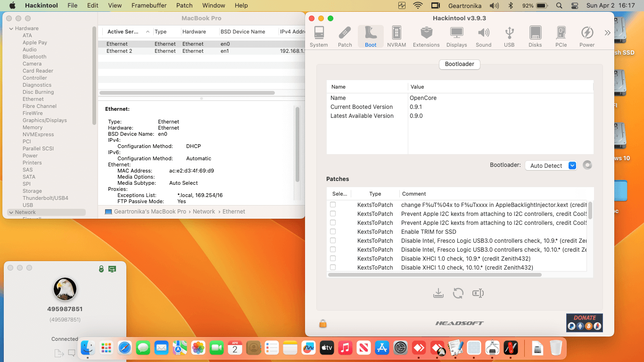This screenshot has width=644, height=362.
Task: Select Audio in the Hardware sidebar
Action: pyautogui.click(x=30, y=50)
